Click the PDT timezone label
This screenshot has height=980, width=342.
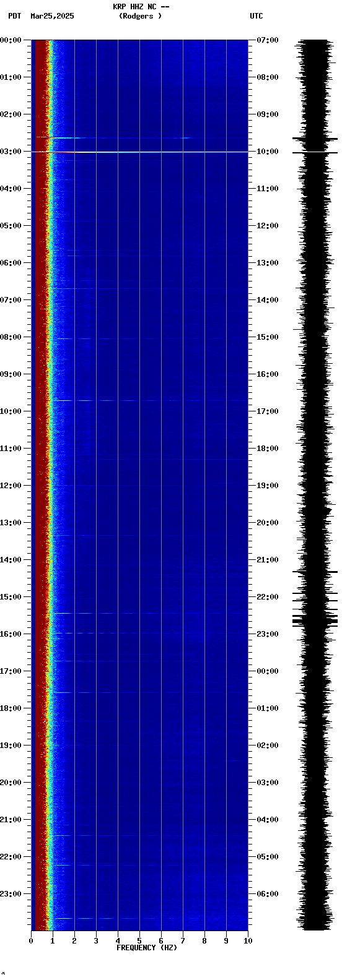[x=14, y=16]
